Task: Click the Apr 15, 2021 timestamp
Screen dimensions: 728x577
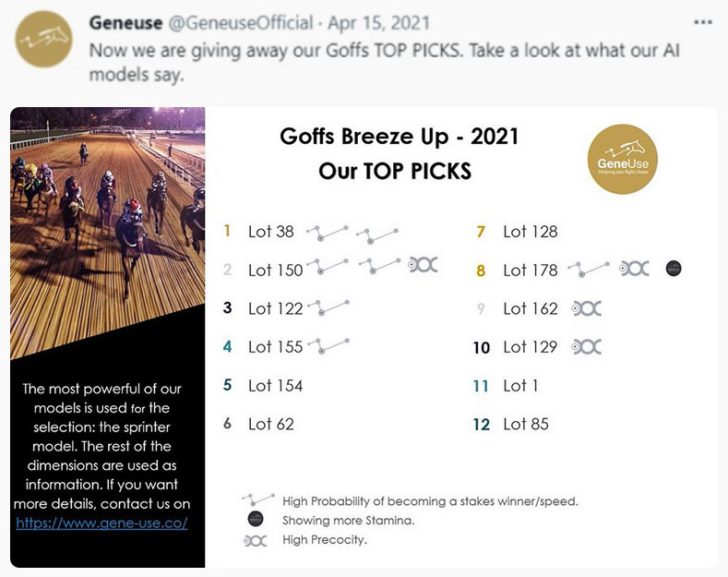Action: [379, 23]
